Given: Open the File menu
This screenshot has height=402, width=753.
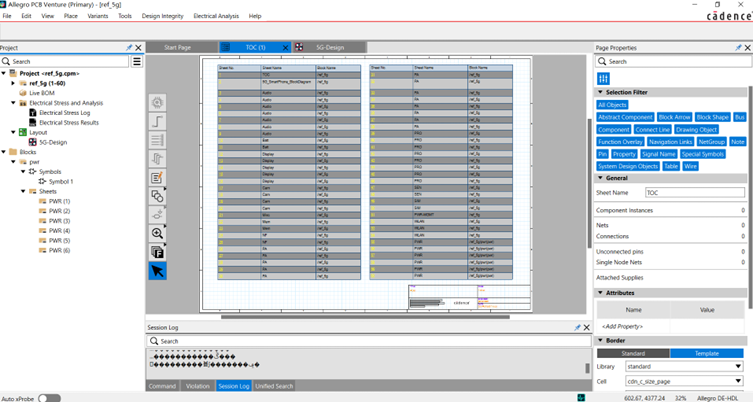Looking at the screenshot, I should pos(7,16).
